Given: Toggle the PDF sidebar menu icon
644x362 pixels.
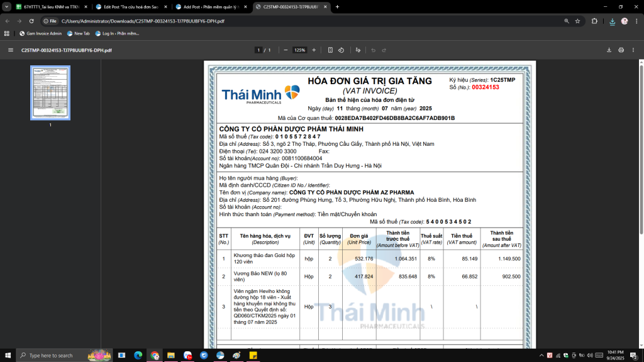Looking at the screenshot, I should [10, 50].
